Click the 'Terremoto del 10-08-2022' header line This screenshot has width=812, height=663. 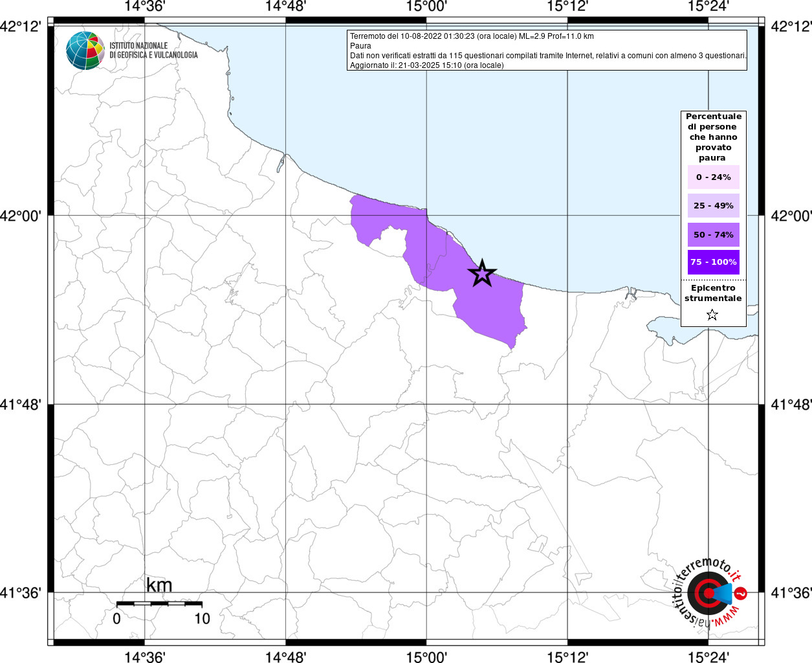[472, 36]
